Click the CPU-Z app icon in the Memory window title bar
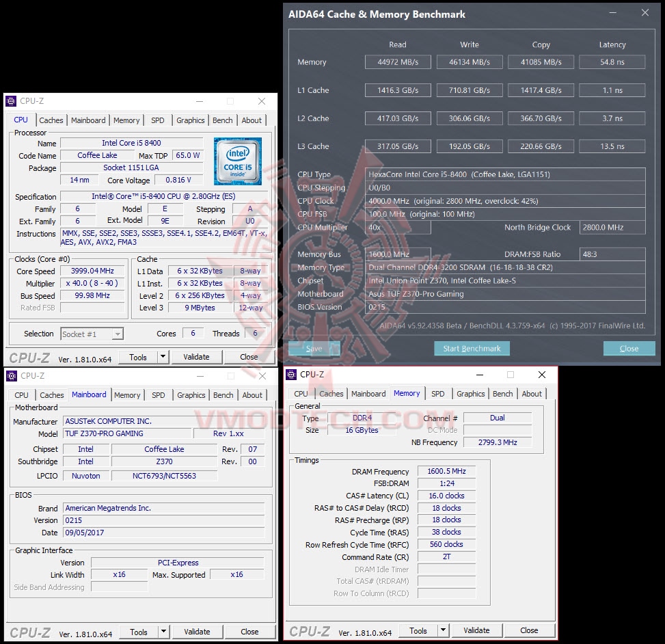 (x=291, y=375)
